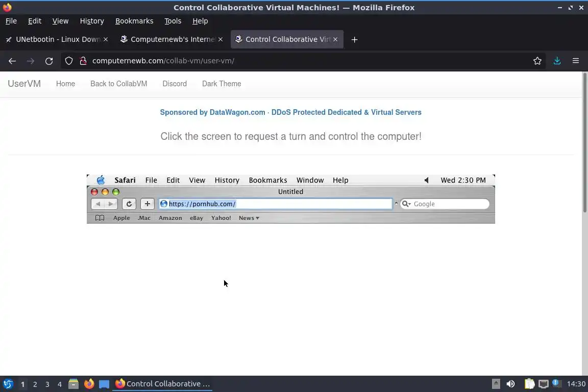
Task: Open volume control in system tray
Action: [x=510, y=384]
